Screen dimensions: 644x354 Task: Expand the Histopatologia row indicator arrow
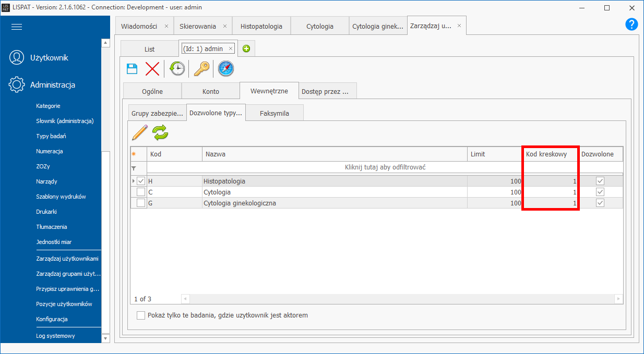133,181
